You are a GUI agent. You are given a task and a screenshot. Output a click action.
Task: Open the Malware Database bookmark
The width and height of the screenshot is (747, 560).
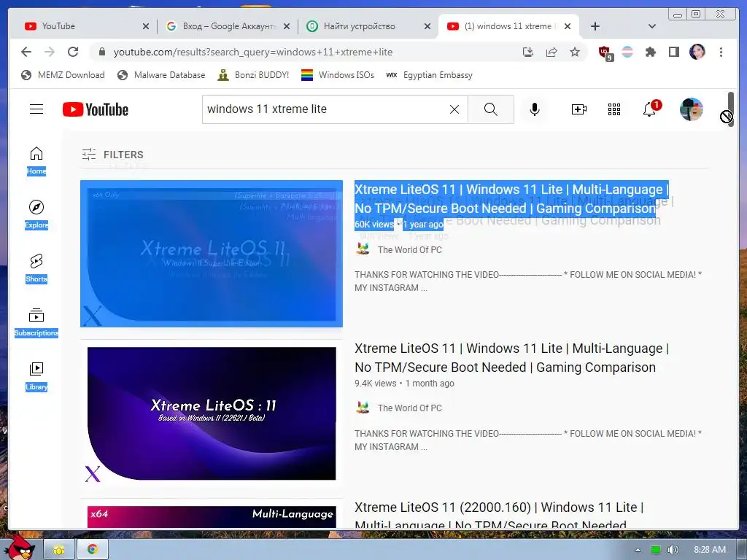[x=161, y=75]
